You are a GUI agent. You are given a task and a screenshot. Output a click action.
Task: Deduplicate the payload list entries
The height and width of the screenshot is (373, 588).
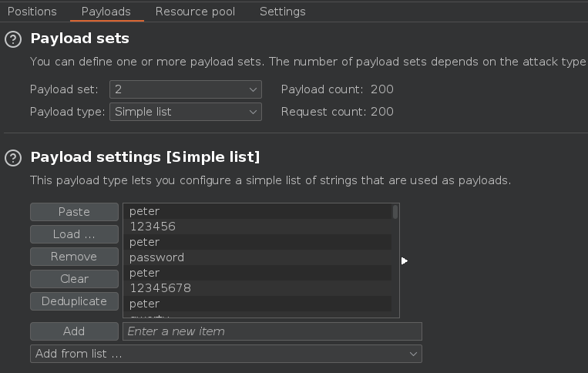[x=74, y=301]
